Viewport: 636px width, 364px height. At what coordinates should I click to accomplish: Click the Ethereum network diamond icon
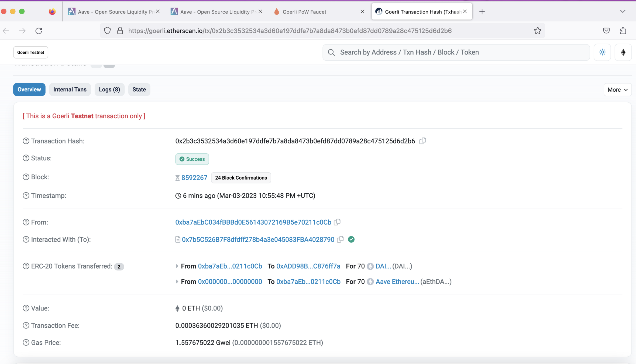[x=623, y=52]
